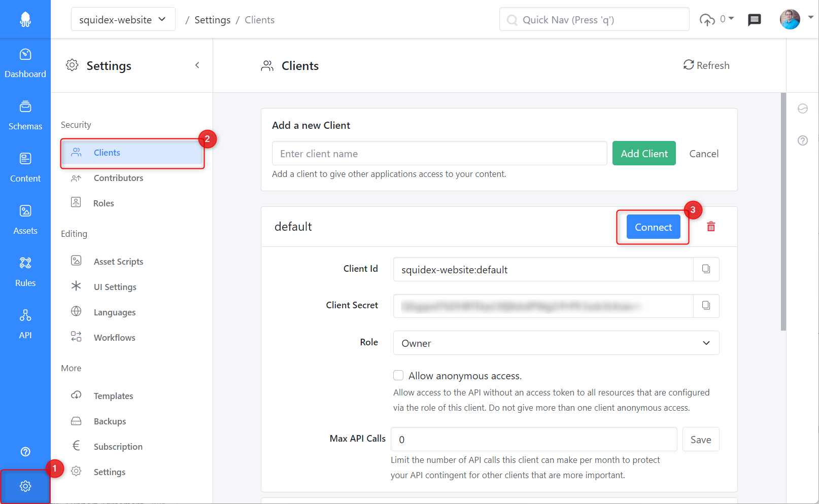Open the Schemas section
Image resolution: width=819 pixels, height=504 pixels.
[25, 116]
